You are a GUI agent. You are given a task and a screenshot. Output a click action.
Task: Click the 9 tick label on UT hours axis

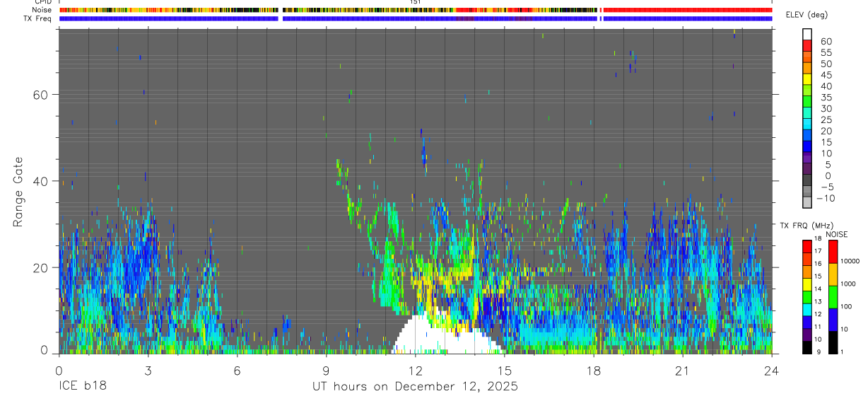pos(326,371)
